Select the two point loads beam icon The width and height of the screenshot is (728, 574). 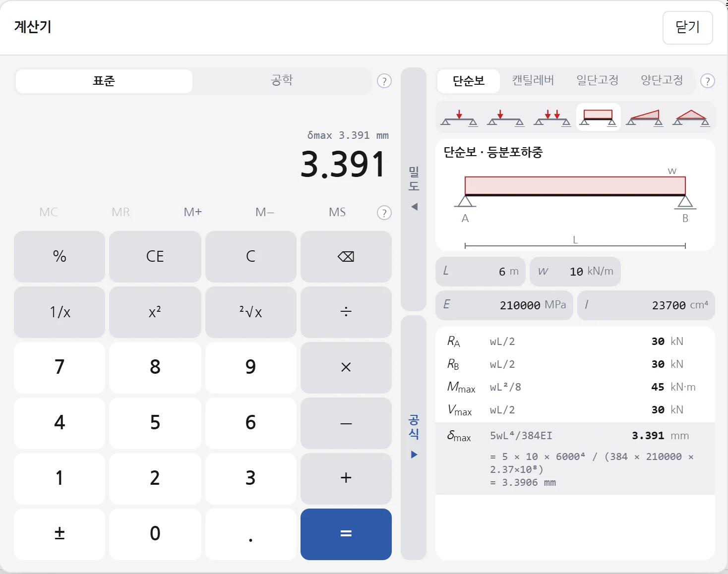click(x=552, y=117)
